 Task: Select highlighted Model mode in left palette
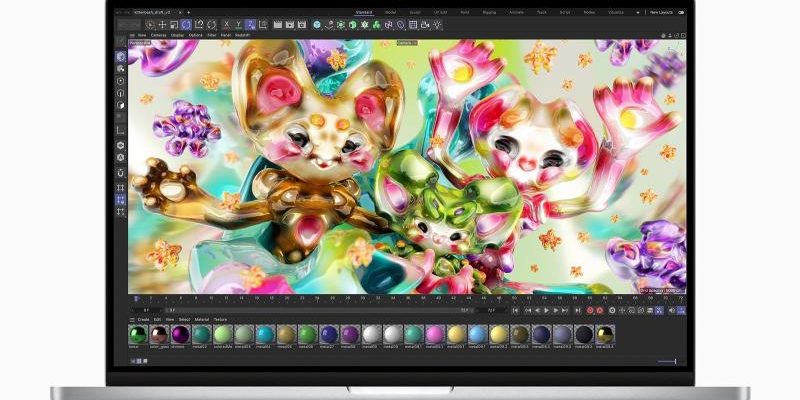120,57
